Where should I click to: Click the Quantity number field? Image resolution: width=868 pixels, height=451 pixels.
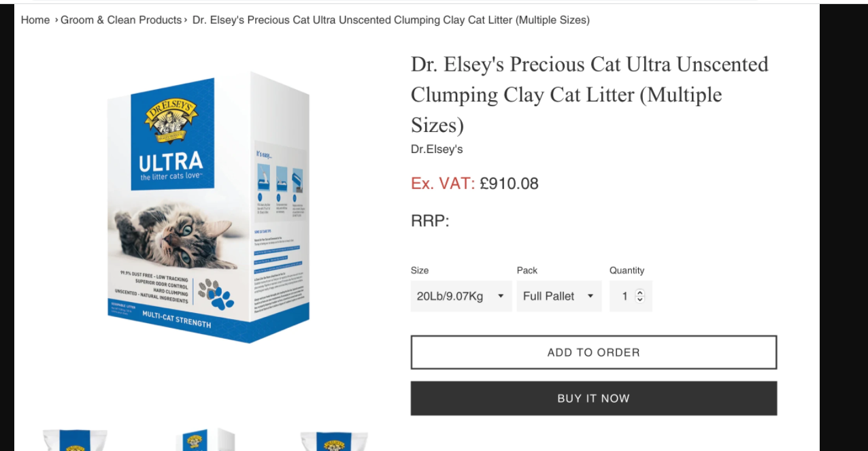625,296
